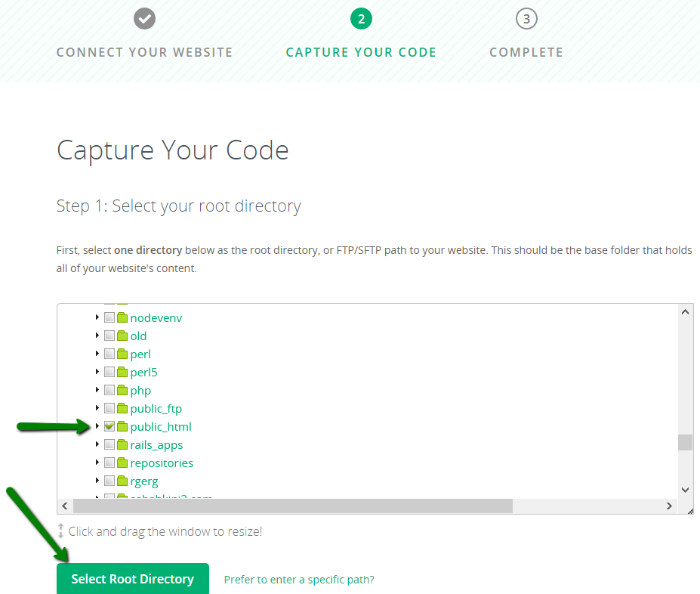The width and height of the screenshot is (700, 594).
Task: Open Capture Your Code step label
Action: (x=361, y=52)
